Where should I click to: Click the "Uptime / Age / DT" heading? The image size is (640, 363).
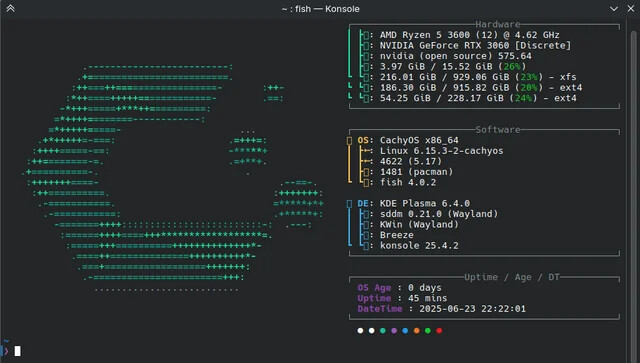pos(512,277)
